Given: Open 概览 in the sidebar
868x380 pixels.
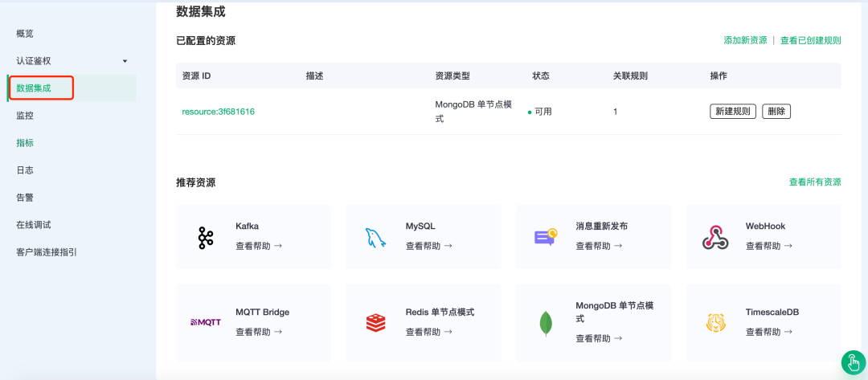Looking at the screenshot, I should (25, 34).
